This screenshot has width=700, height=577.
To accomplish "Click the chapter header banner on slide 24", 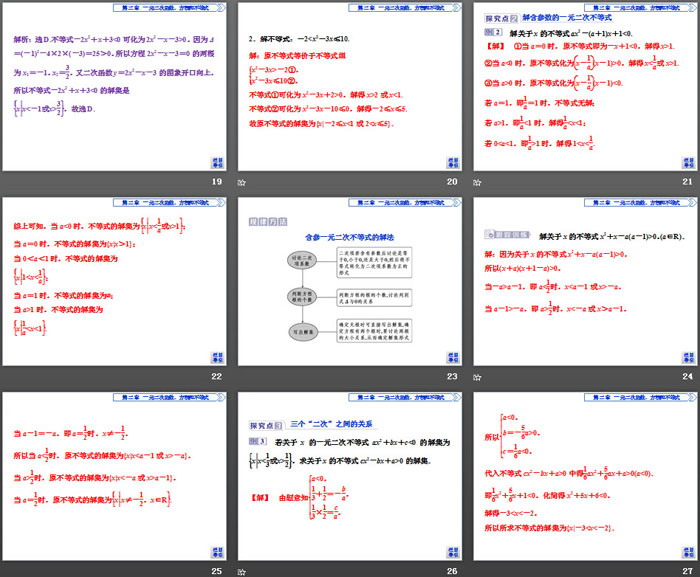I will coord(641,202).
